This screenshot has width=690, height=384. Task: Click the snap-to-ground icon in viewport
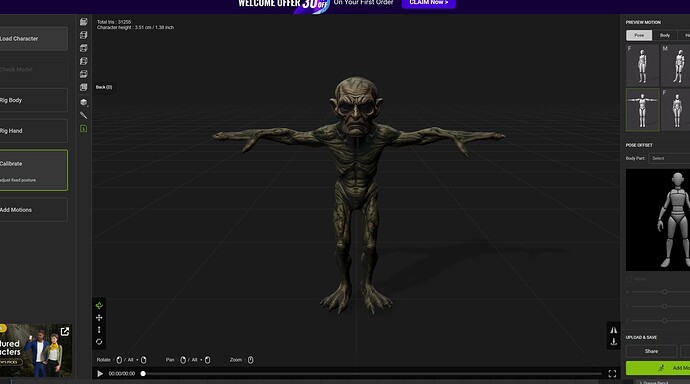click(613, 342)
